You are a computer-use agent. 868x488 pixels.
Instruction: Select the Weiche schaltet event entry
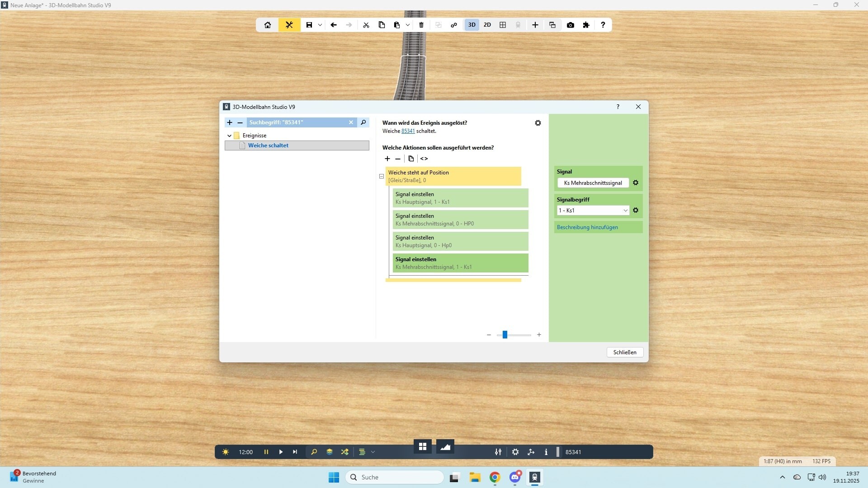coord(268,145)
